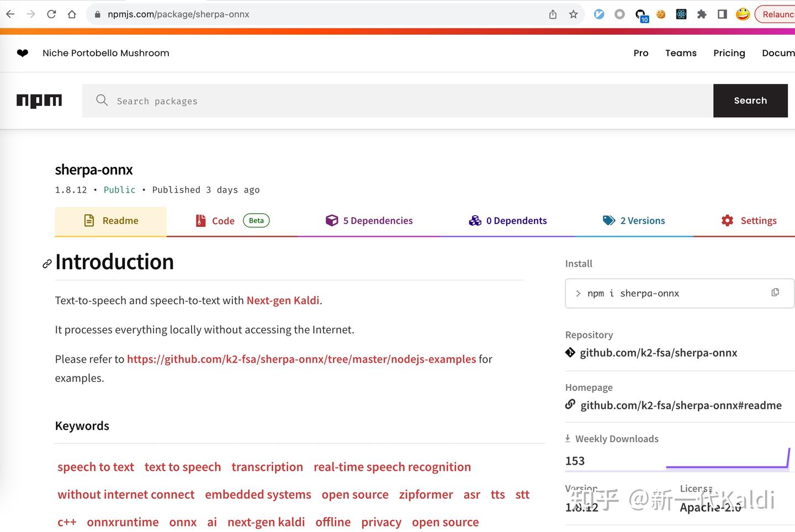Open the github.com/k2-fsa/sherpa-onnx repository link
The height and width of the screenshot is (532, 795).
658,353
